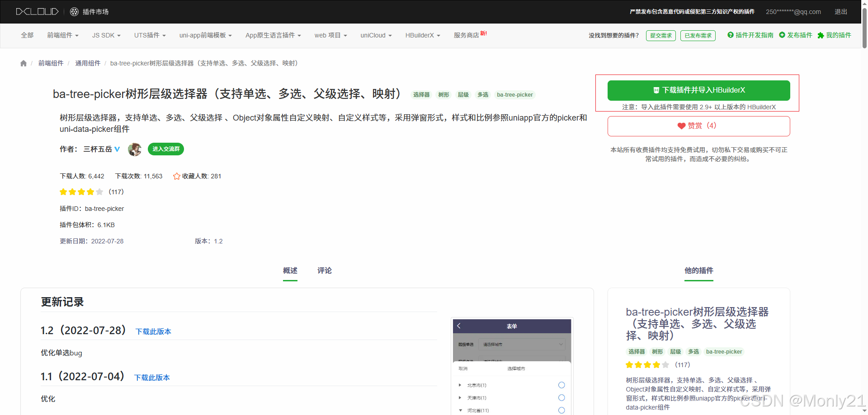Click the DCLOUD logo
The width and height of the screenshot is (868, 415).
point(37,12)
